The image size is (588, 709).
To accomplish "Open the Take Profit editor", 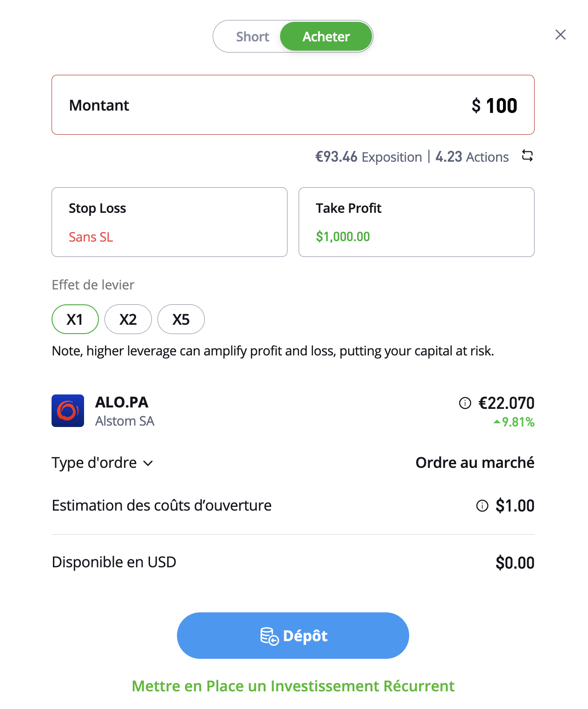I will pyautogui.click(x=416, y=222).
